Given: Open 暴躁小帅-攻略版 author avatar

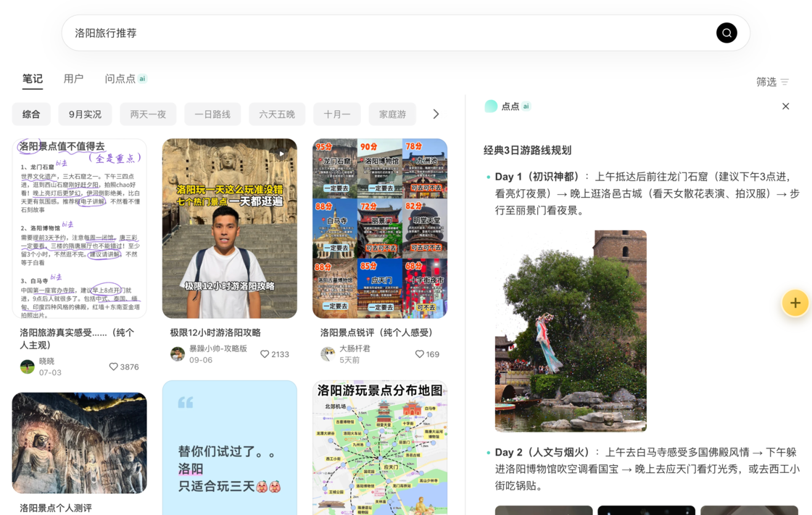Looking at the screenshot, I should 178,354.
